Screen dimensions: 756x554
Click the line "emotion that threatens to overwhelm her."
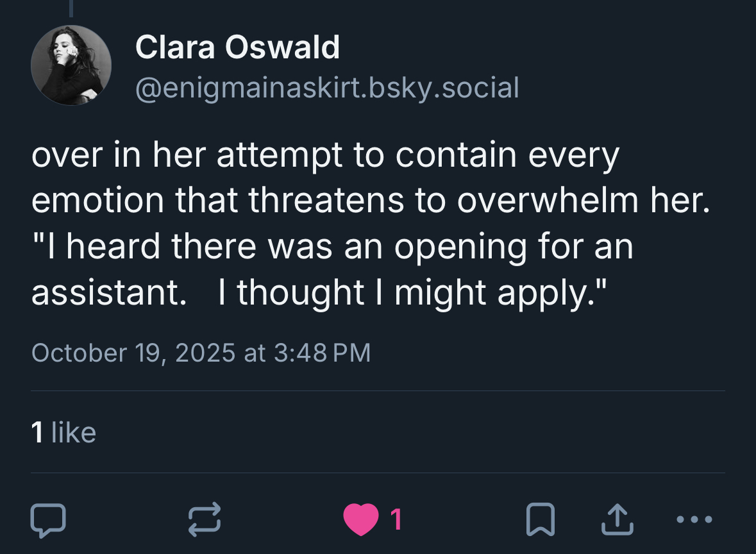pos(371,201)
